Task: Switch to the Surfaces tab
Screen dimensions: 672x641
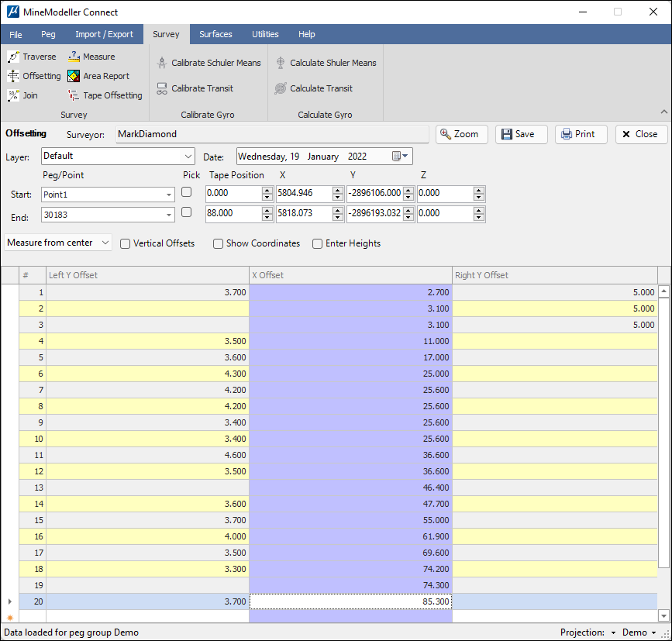Action: [215, 34]
